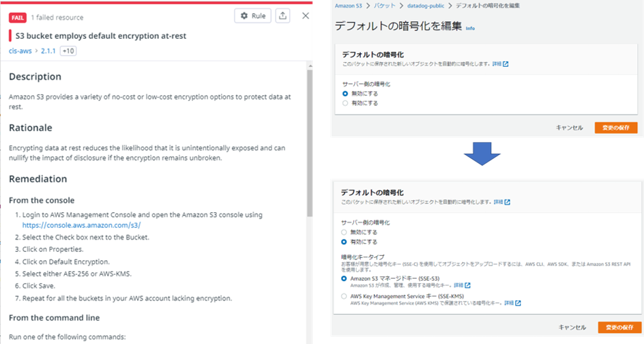Viewport: 644px width, 344px height.
Task: Choose Amazon S3 マネージドキー (SSE-S3) option
Action: pos(344,278)
